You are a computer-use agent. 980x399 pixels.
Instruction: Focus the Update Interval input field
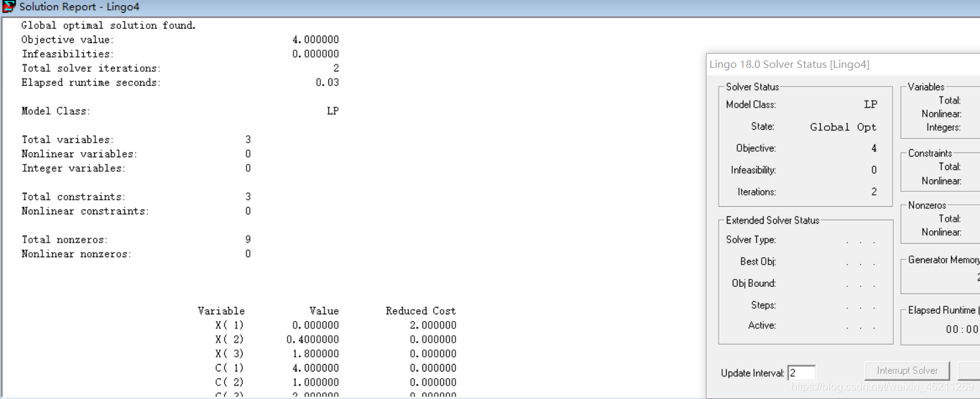point(801,373)
